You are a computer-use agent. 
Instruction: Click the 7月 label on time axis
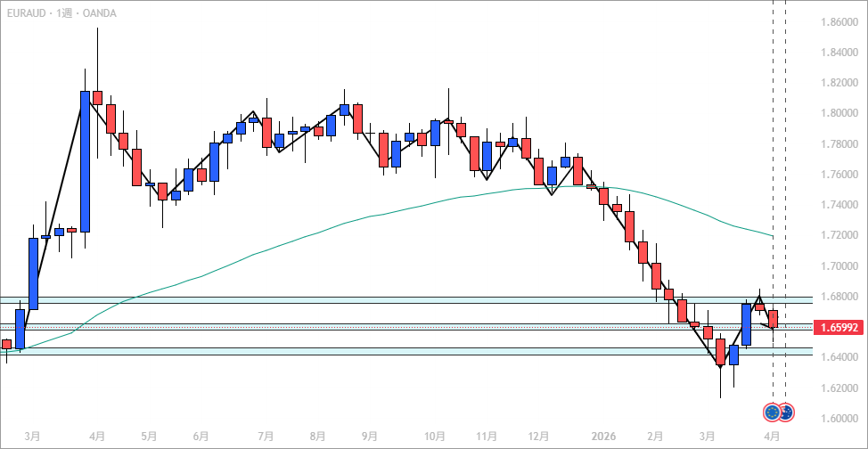266,437
